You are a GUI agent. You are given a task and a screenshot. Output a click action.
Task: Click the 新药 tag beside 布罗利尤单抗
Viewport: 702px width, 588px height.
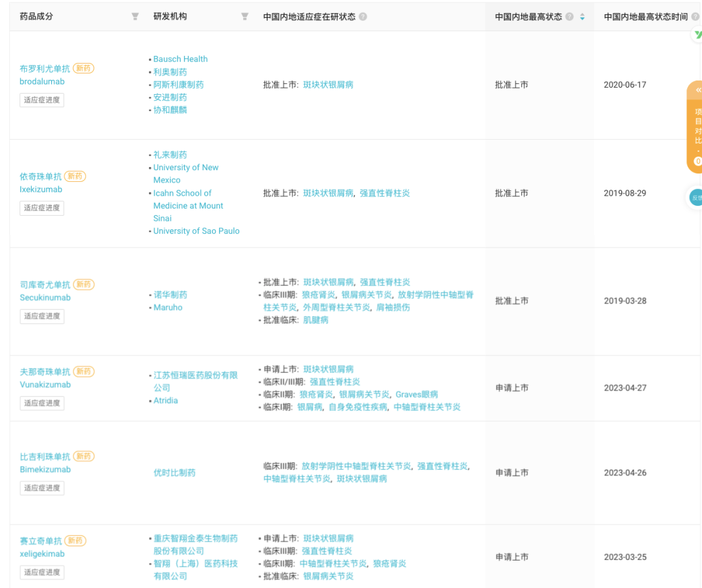click(x=83, y=68)
